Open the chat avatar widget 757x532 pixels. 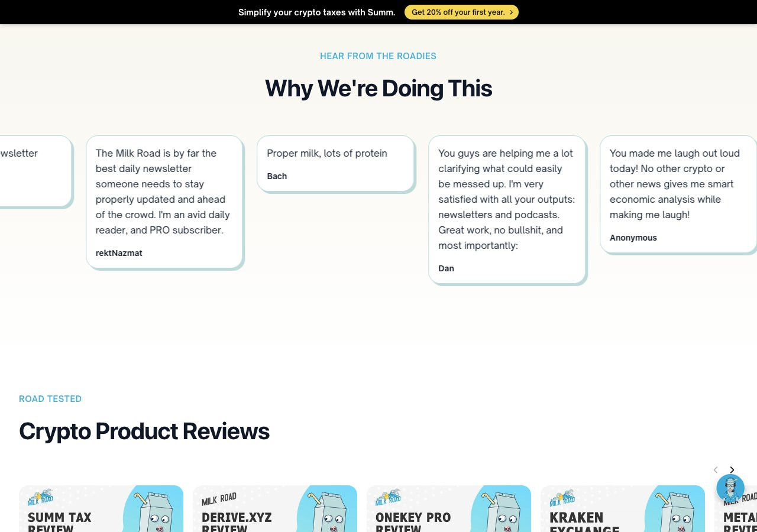[730, 488]
